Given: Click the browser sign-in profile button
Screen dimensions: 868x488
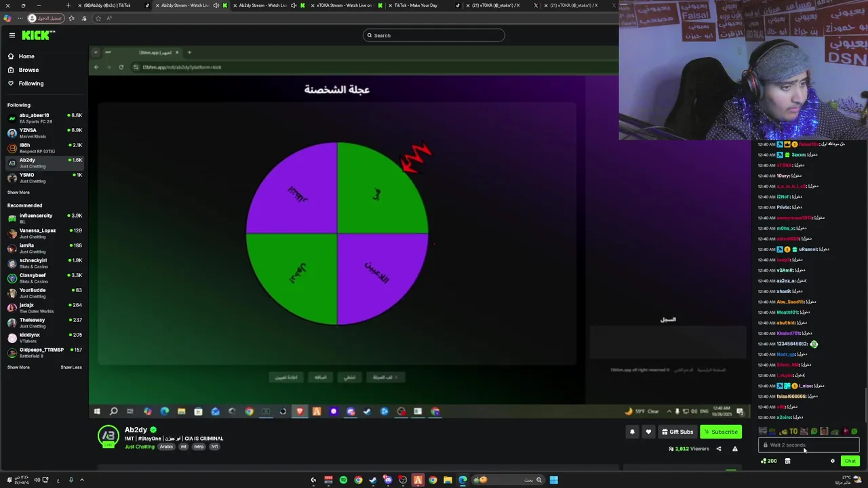Looking at the screenshot, I should (46, 18).
